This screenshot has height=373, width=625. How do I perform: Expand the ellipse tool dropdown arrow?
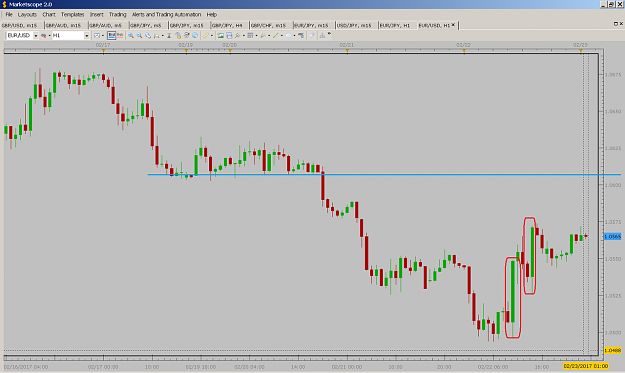click(294, 35)
